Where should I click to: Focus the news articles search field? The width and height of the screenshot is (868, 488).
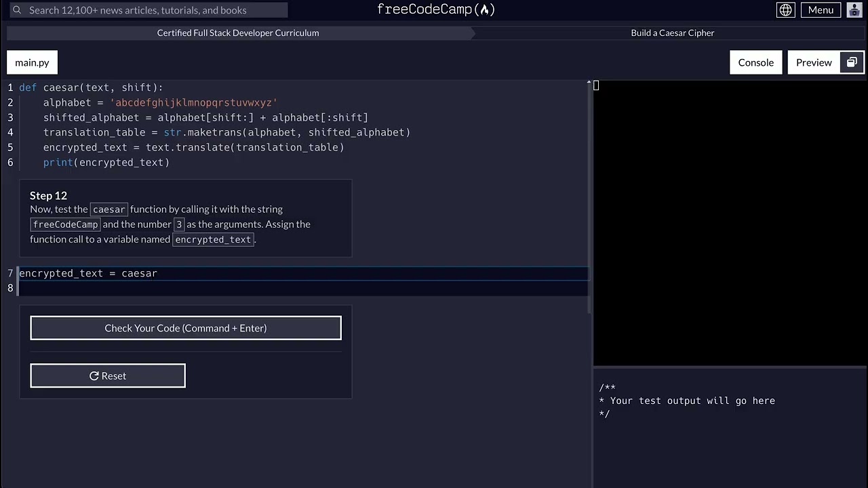147,10
